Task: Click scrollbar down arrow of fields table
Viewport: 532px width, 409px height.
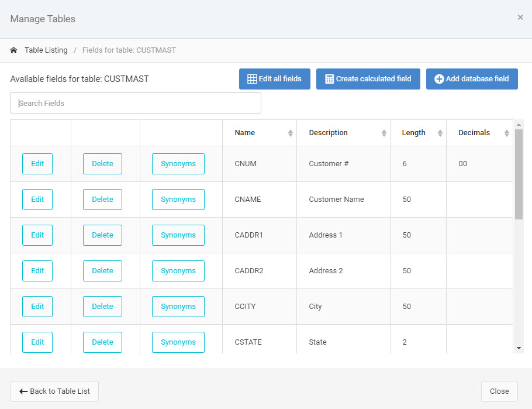Action: point(519,348)
